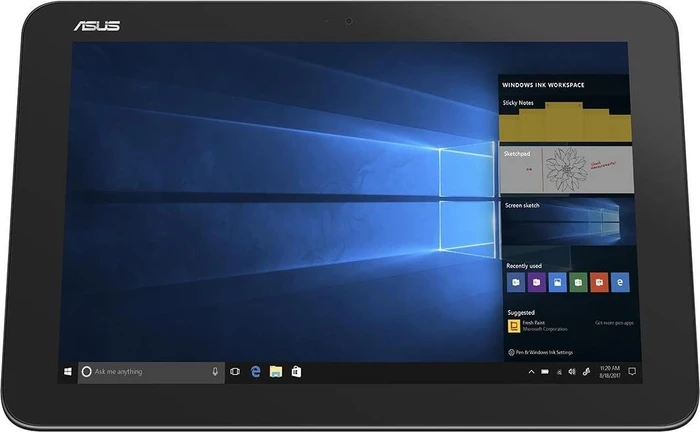Click the 'Suggested' label

(x=521, y=312)
